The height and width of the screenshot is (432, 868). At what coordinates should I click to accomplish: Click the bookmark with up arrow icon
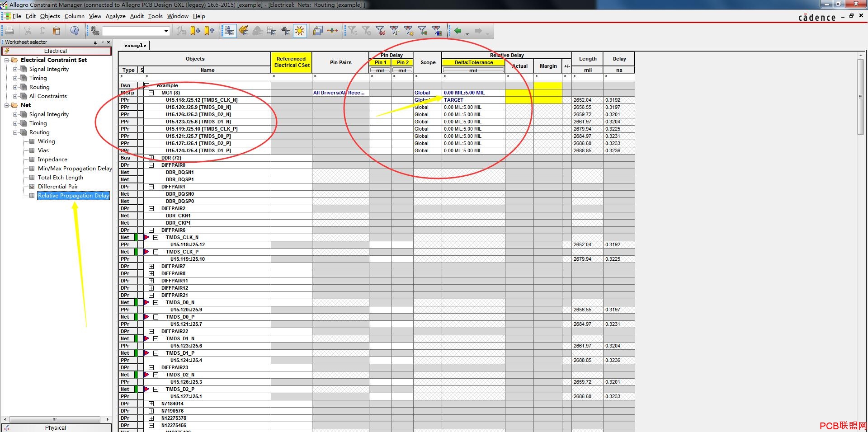click(x=209, y=31)
